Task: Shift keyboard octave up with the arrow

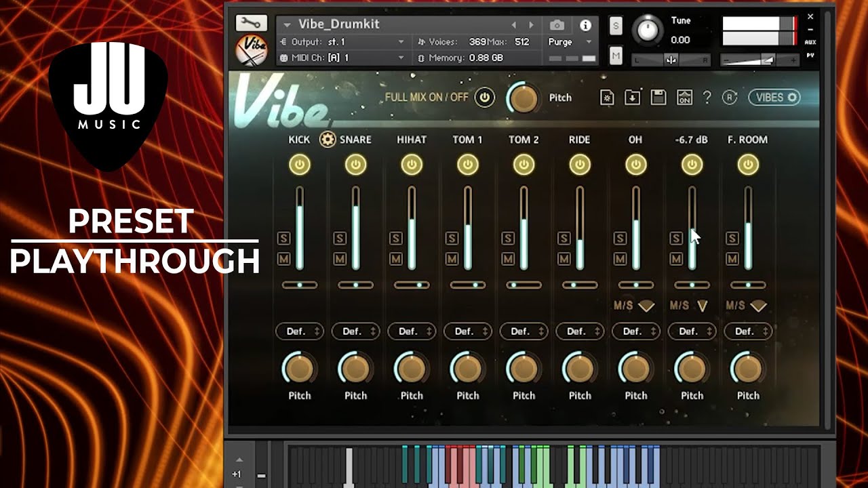Action: click(x=239, y=460)
